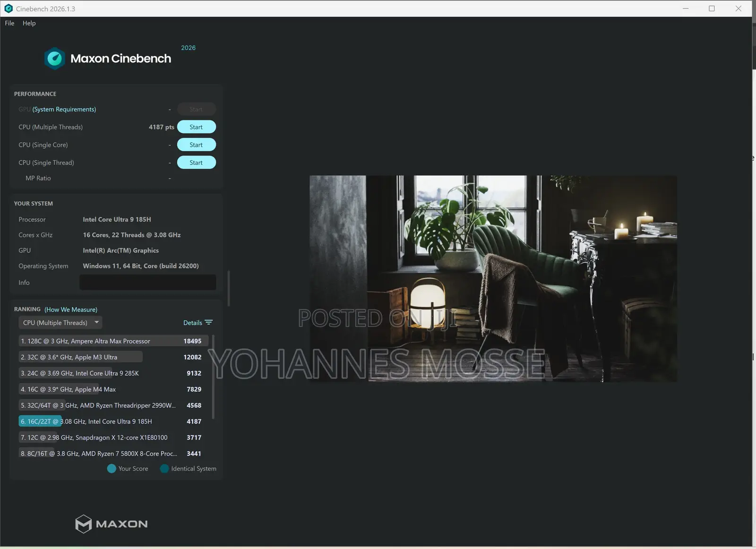Start the CPU Single Core test
Image resolution: width=756 pixels, height=549 pixels.
(196, 145)
